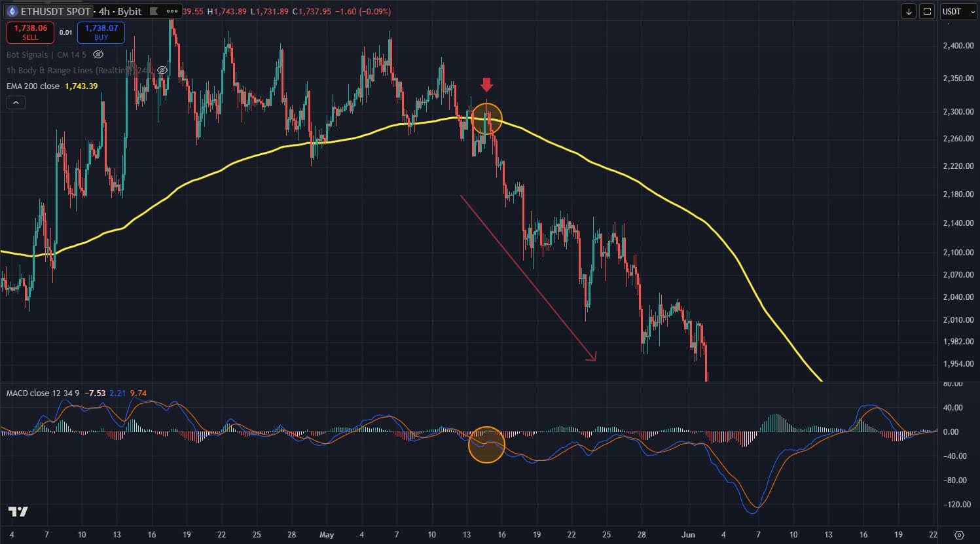Screen dimensions: 980x544
Task: Click the Ethereum symbol logo icon
Action: pos(12,11)
